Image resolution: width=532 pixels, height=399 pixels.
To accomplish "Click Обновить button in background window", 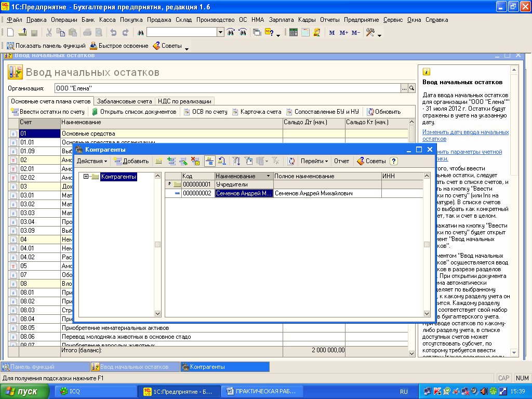I will coord(384,112).
